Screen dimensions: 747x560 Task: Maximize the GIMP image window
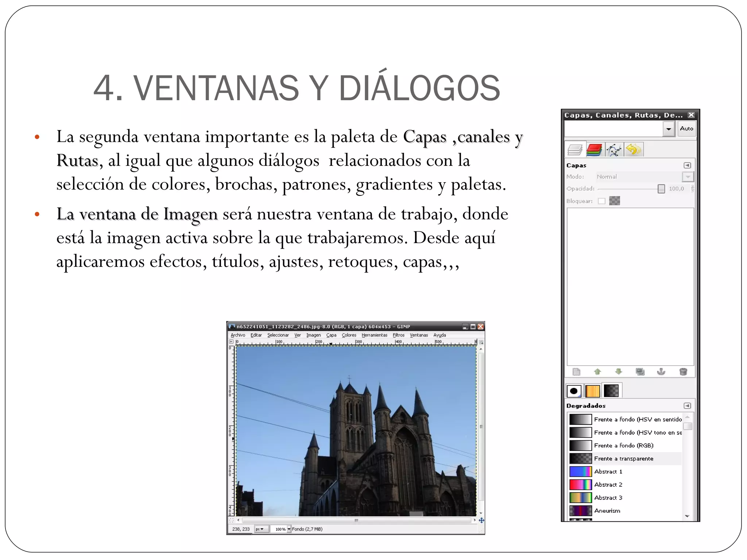473,327
